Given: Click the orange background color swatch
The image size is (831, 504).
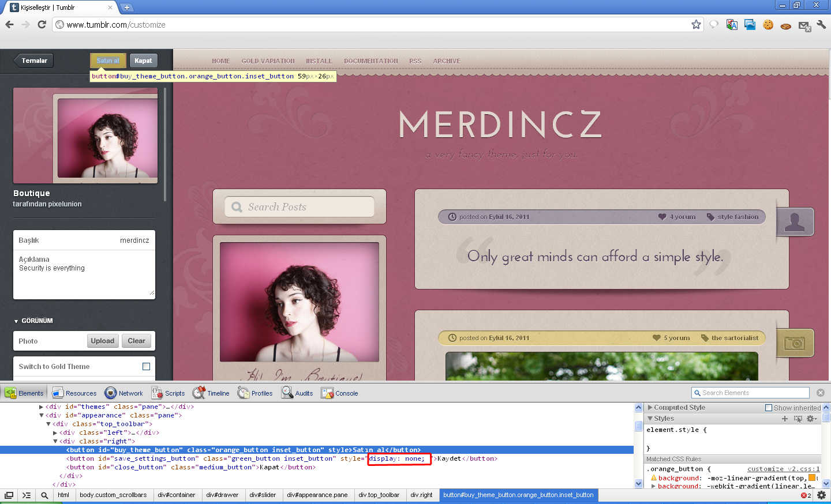Looking at the screenshot, I should (811, 477).
